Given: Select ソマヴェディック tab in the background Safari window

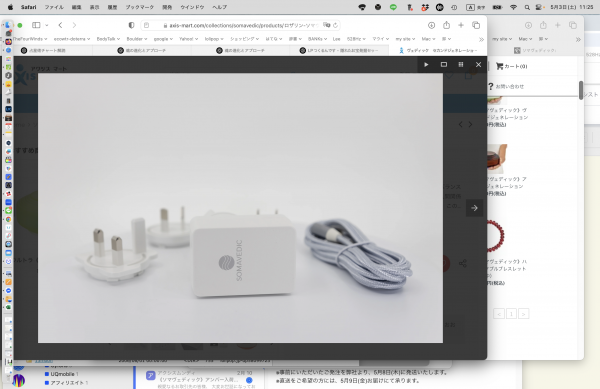Looking at the screenshot, I should coord(535,50).
